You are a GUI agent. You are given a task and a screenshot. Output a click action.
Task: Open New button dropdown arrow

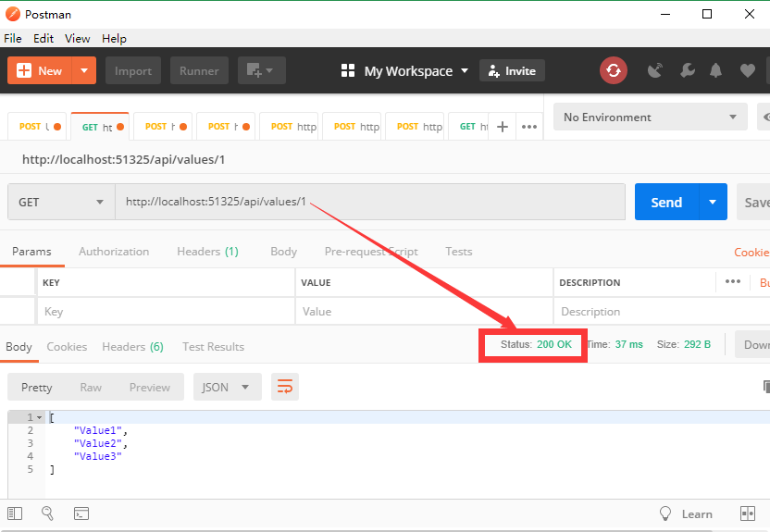pos(84,70)
